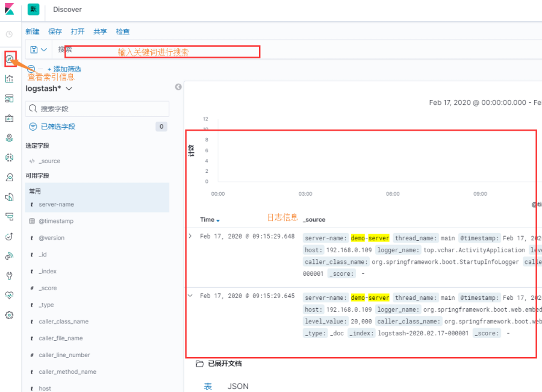Open the recently viewed clock icon

(x=9, y=34)
